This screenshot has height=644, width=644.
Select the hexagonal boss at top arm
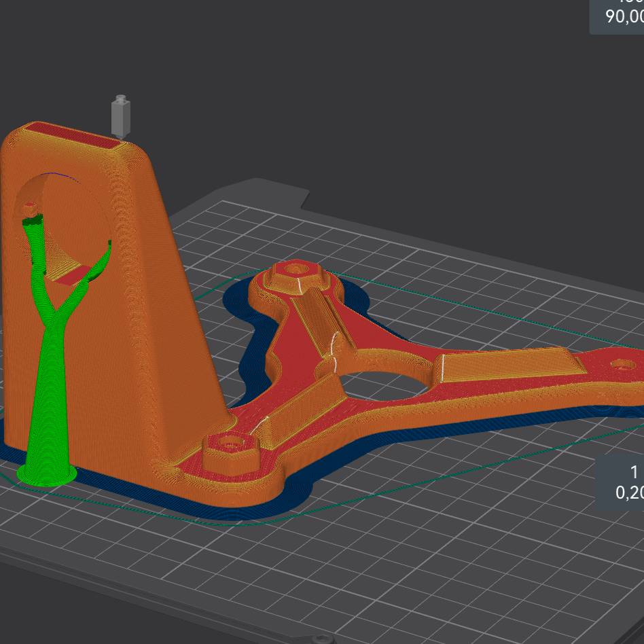click(x=290, y=275)
